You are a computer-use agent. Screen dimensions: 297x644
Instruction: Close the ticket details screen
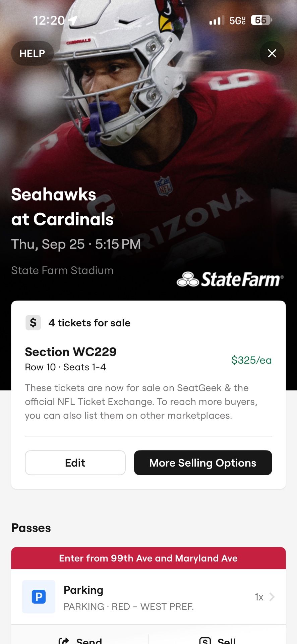(x=272, y=53)
